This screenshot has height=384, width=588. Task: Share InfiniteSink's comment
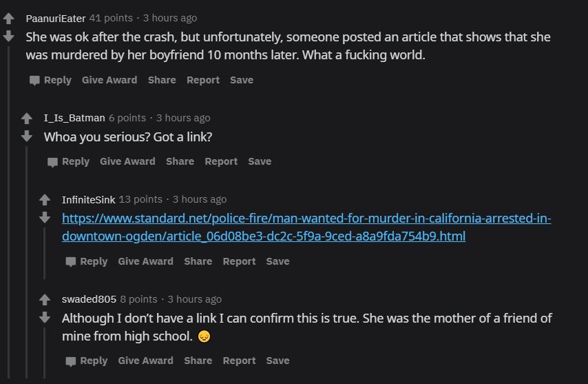(x=198, y=261)
